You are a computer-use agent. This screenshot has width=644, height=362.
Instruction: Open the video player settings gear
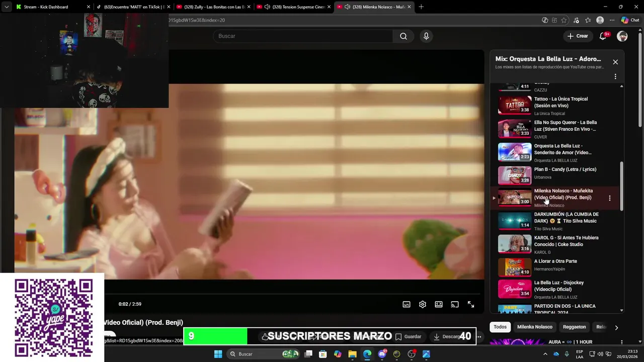click(423, 304)
